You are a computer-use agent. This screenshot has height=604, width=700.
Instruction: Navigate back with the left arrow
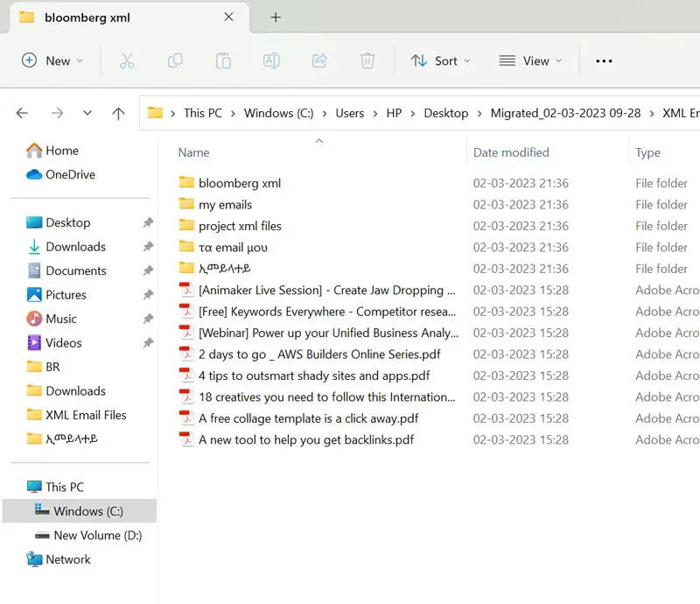[x=23, y=113]
